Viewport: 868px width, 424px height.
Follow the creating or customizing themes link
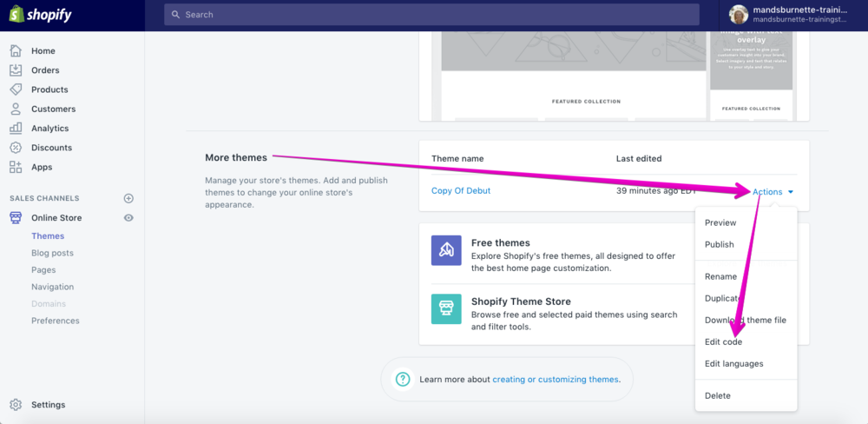(556, 380)
